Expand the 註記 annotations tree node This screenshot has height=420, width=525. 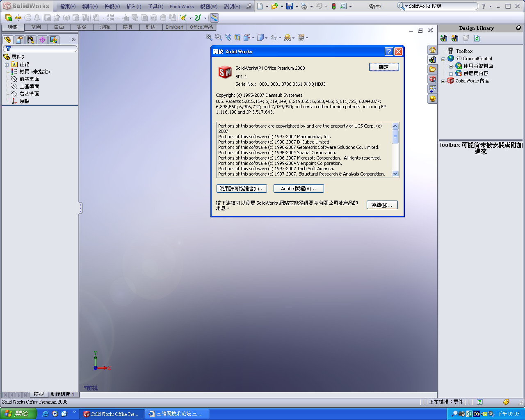pyautogui.click(x=7, y=65)
